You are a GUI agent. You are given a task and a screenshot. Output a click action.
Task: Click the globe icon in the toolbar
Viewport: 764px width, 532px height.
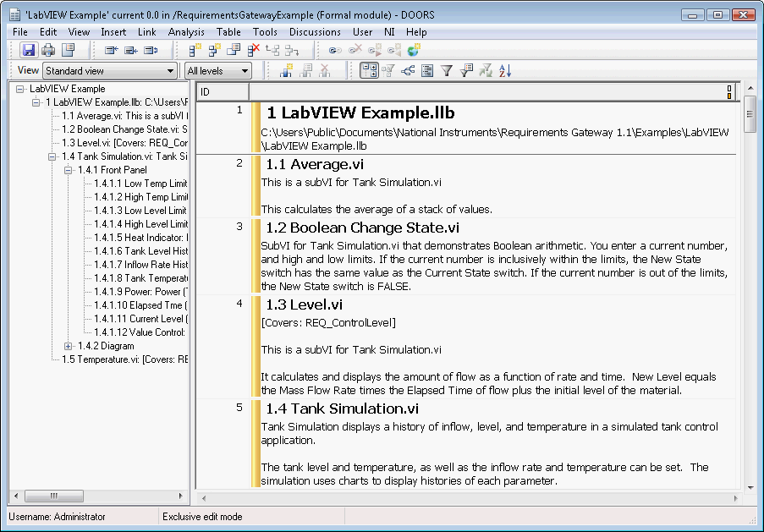point(414,51)
